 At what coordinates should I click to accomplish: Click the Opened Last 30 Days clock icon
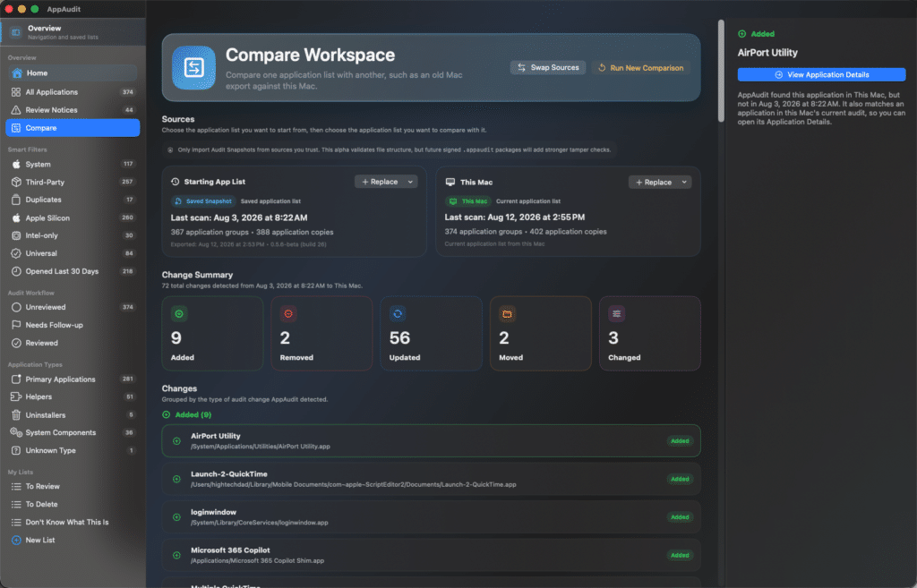click(16, 271)
